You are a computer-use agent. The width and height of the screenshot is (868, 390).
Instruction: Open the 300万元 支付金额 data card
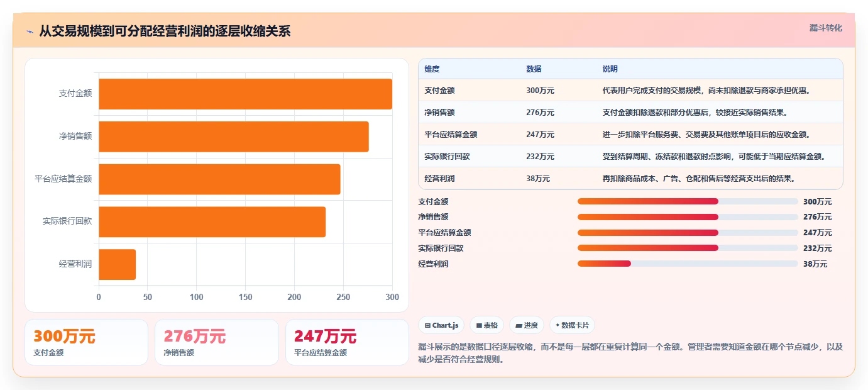[x=86, y=342]
